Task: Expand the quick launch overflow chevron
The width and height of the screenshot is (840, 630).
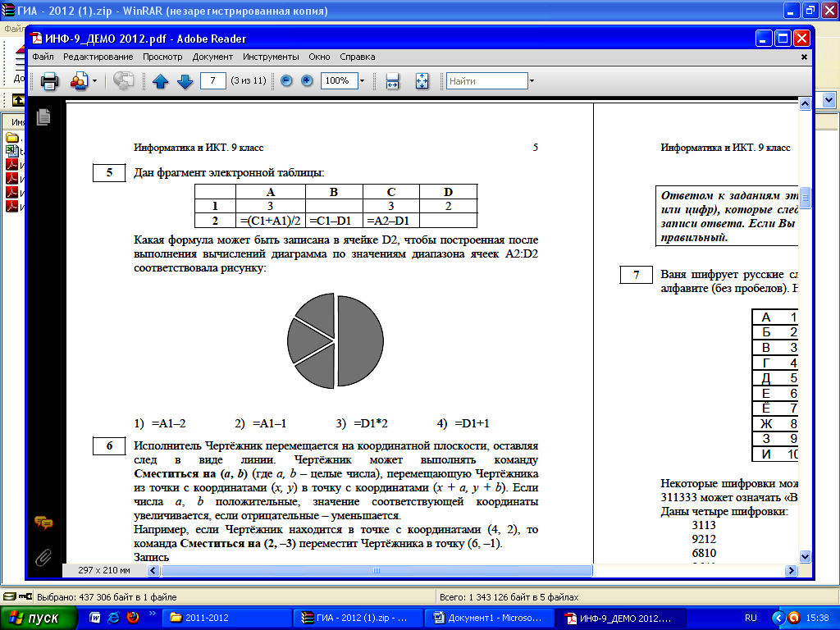Action: 152,614
